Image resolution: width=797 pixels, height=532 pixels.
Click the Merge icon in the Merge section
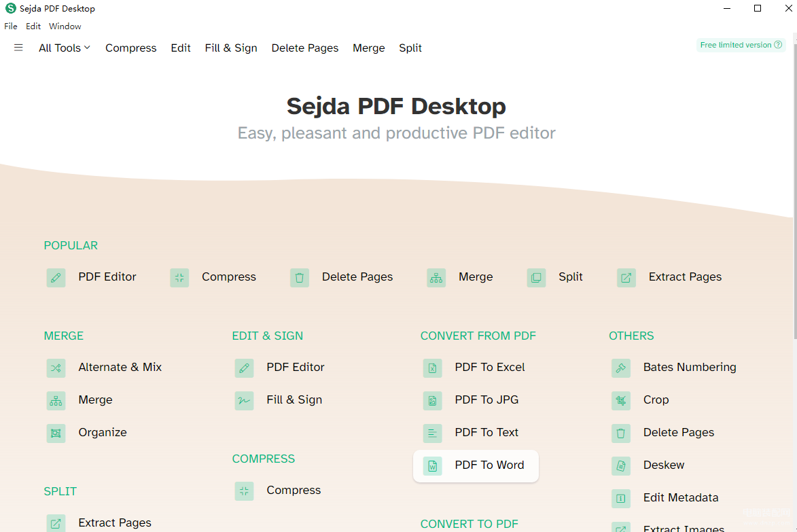[x=56, y=401]
